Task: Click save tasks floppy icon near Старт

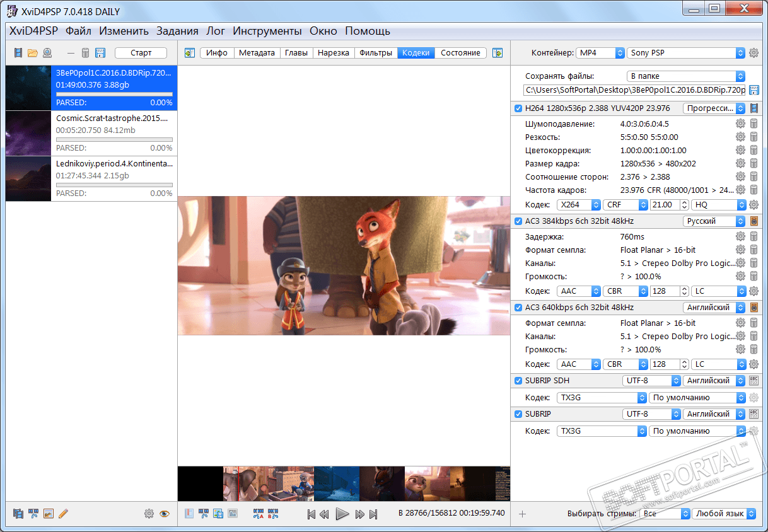Action: coord(100,53)
